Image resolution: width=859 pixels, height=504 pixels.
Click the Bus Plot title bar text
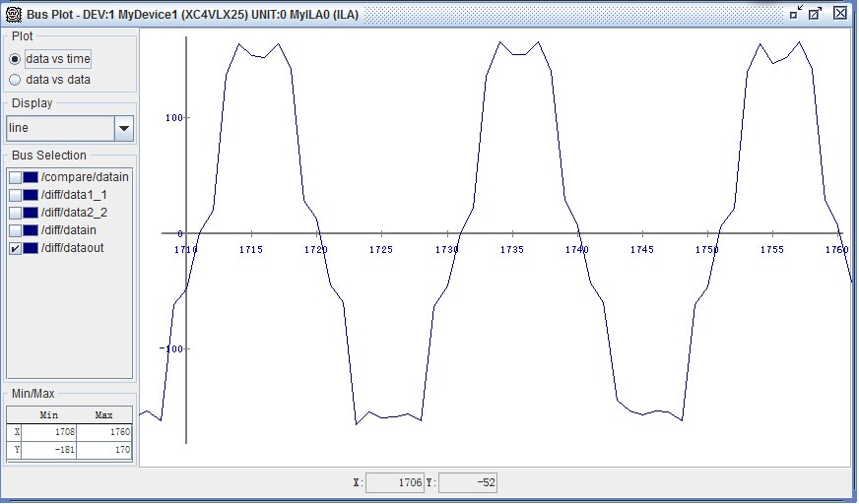(192, 14)
